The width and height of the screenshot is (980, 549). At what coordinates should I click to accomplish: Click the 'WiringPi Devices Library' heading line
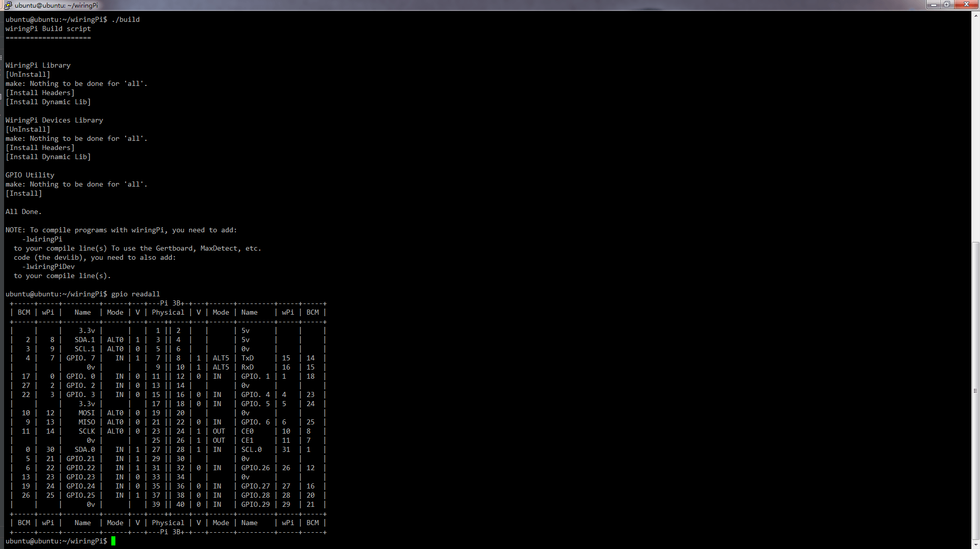click(x=54, y=120)
